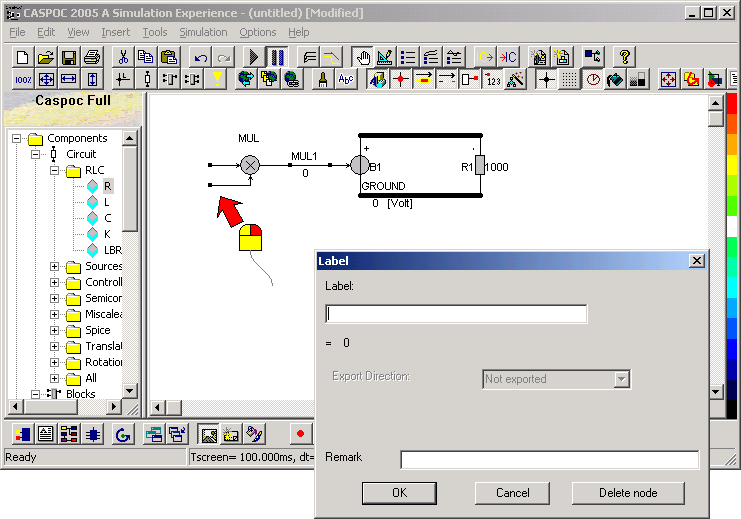The width and height of the screenshot is (741, 519).
Task: Pause simulation with the pause icon
Action: tap(277, 57)
